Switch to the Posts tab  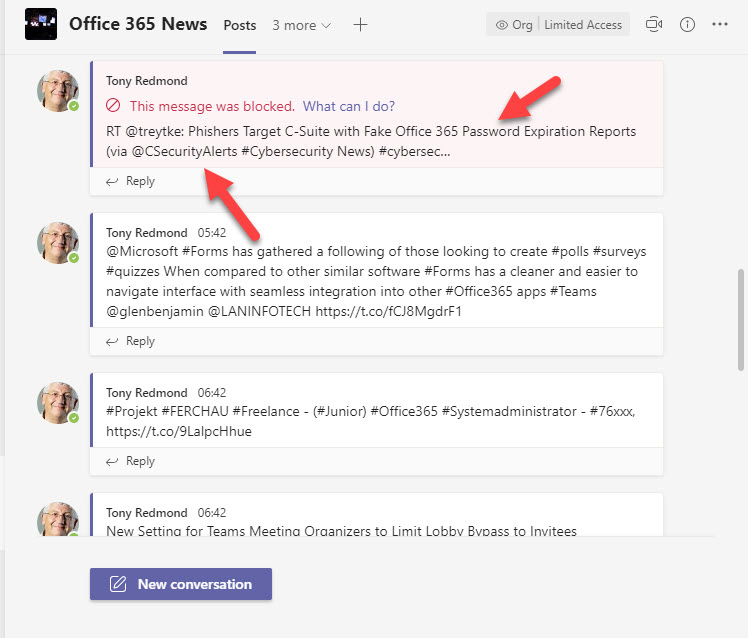tap(239, 25)
